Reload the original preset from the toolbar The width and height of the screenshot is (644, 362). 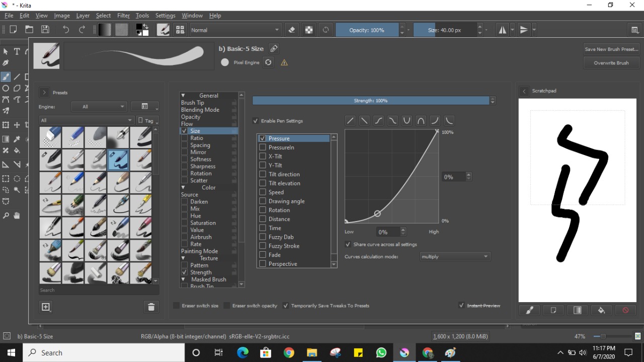click(x=326, y=30)
